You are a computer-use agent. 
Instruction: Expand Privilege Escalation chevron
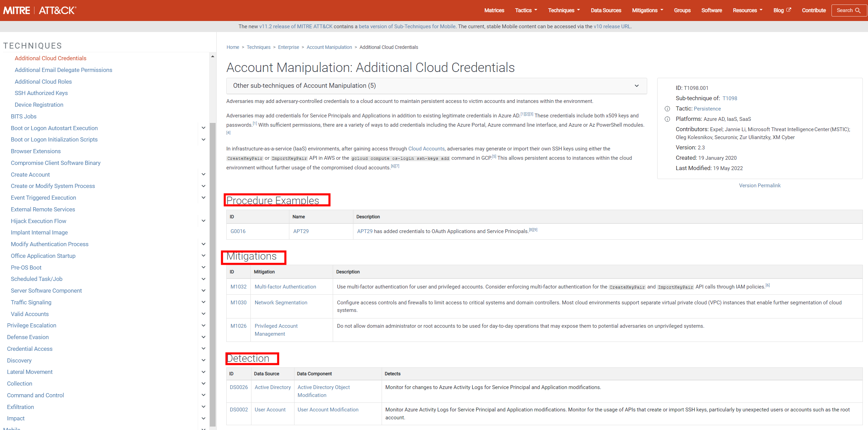coord(204,325)
